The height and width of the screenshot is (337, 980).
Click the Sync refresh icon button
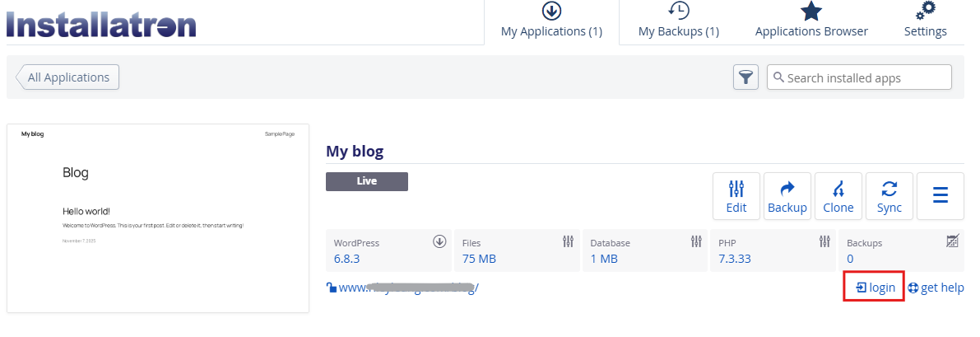point(889,197)
